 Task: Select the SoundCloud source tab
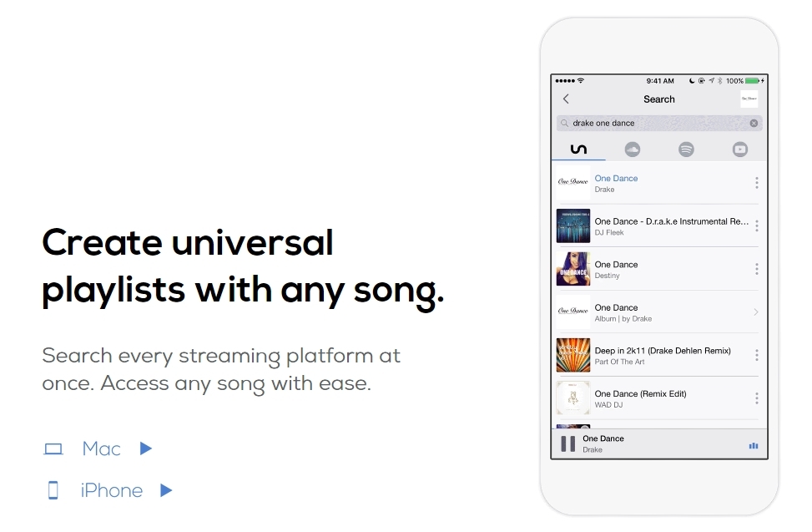(633, 149)
